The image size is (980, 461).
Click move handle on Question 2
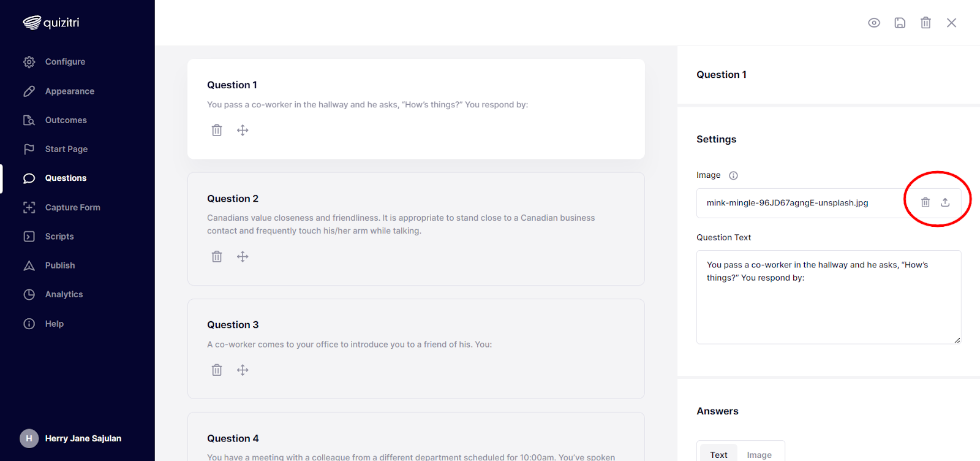pos(243,256)
